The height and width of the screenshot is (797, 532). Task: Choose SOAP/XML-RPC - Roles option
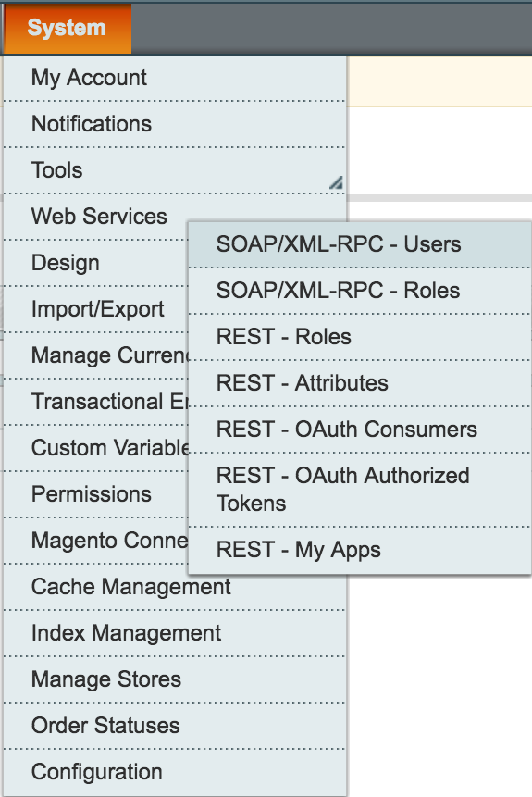(x=360, y=291)
